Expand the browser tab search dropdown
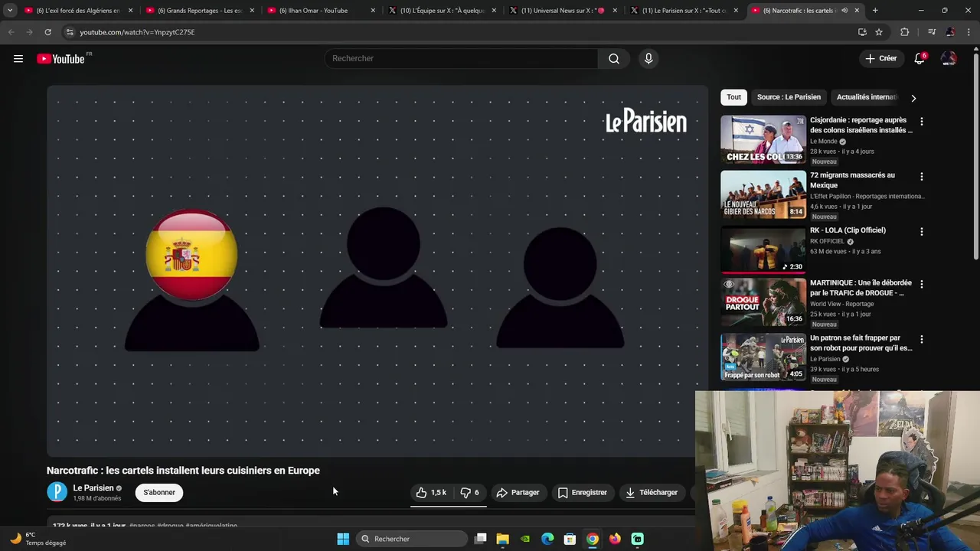This screenshot has height=551, width=980. pos(10,11)
